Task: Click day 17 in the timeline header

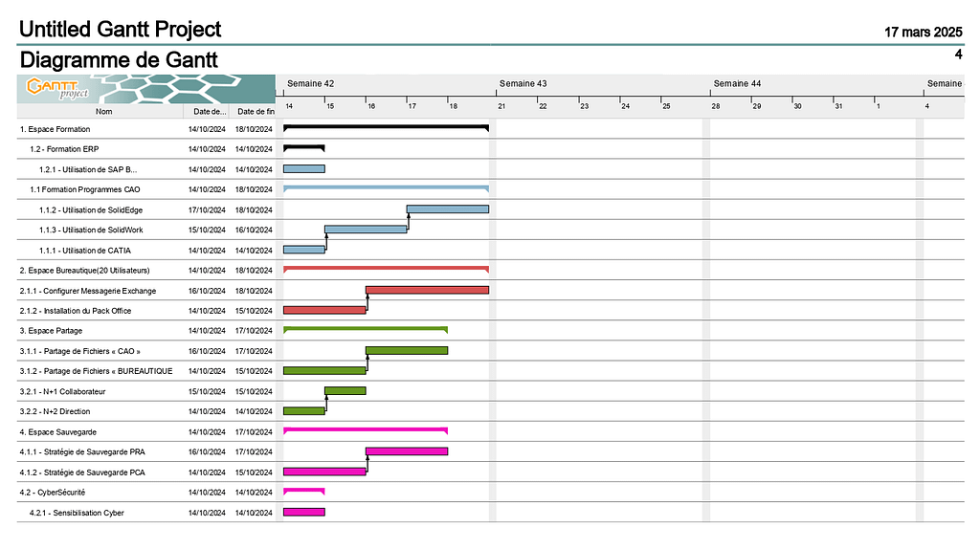Action: click(x=412, y=105)
